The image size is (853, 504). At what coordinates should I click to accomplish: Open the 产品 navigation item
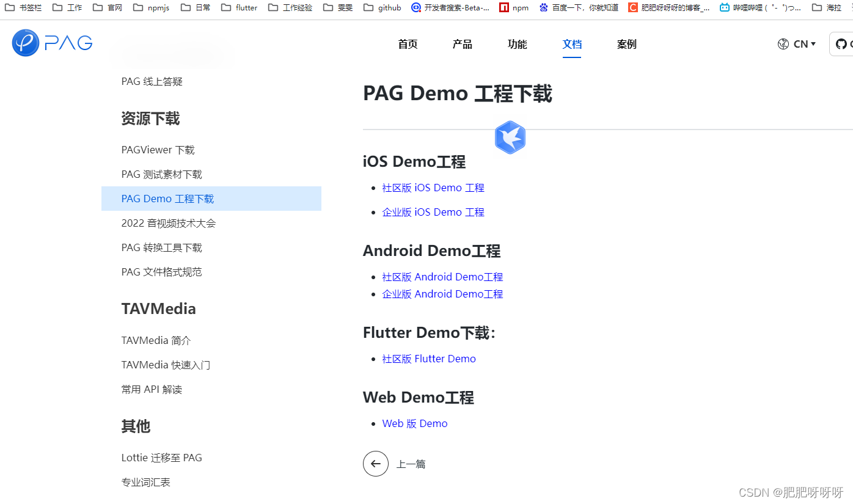tap(463, 44)
